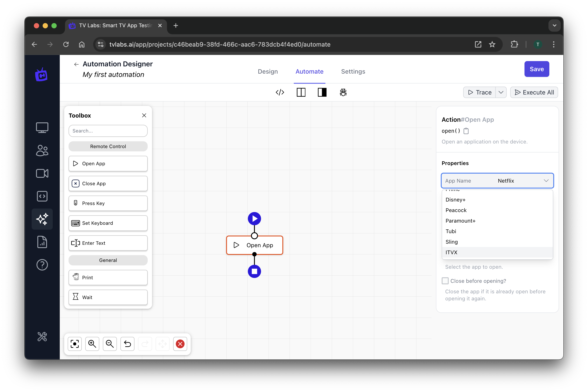Enable the Trace dropdown toggle

point(501,92)
